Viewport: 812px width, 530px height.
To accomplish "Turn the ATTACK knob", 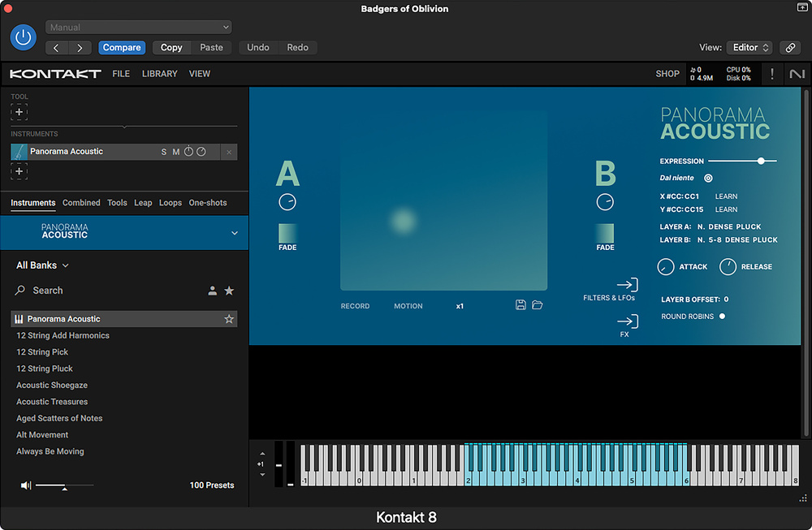I will 666,266.
